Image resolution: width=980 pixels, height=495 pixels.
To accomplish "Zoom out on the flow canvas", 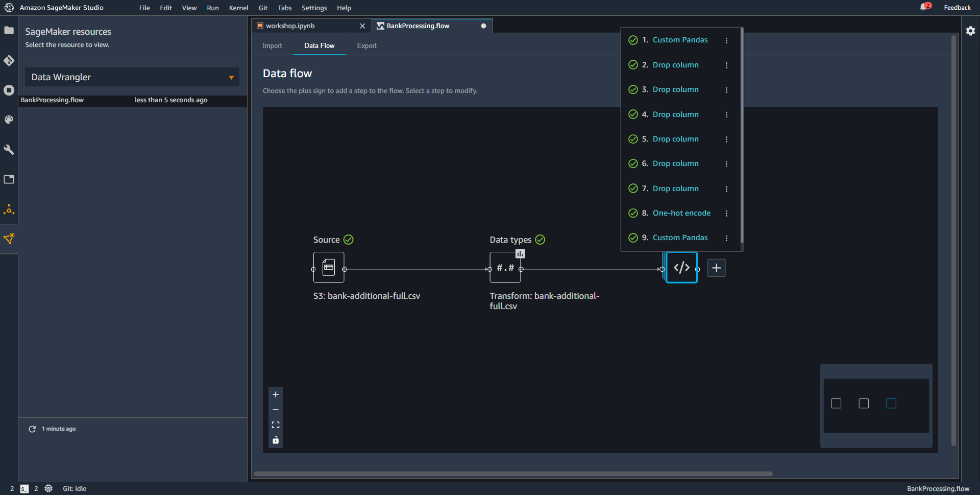I will pyautogui.click(x=276, y=410).
